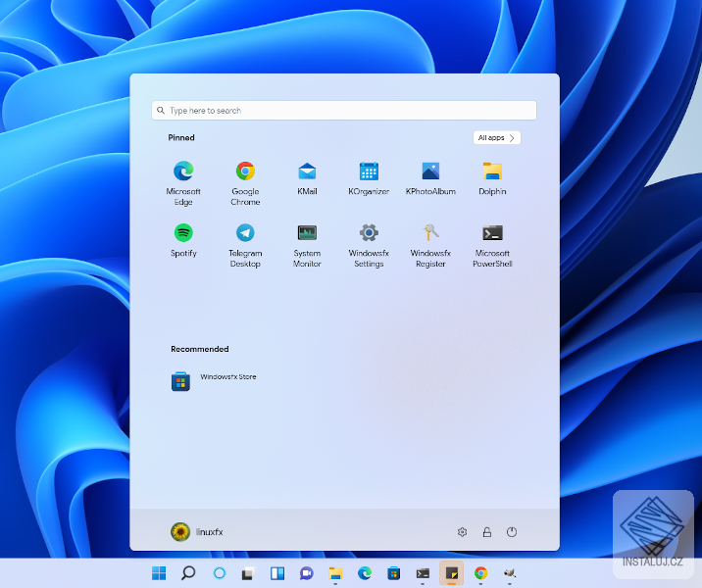Viewport: 702px width, 588px height.
Task: Click the lock screen icon
Action: 487,532
